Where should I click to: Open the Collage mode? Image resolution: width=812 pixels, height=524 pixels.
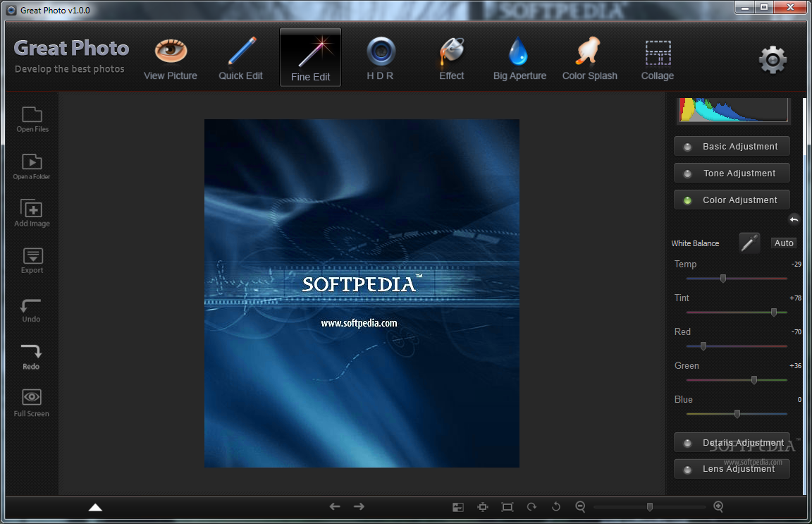pyautogui.click(x=658, y=59)
